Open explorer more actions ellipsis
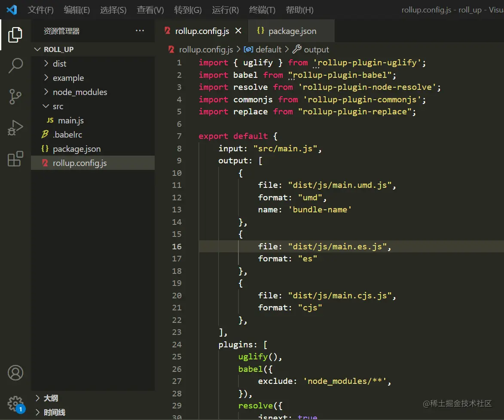This screenshot has width=504, height=420. [x=140, y=31]
